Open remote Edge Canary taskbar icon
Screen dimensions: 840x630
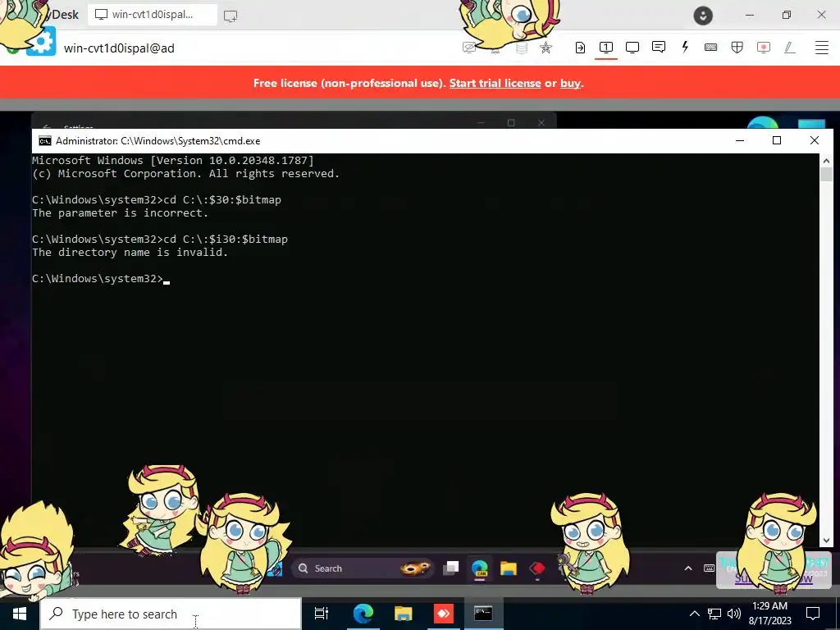tap(479, 568)
